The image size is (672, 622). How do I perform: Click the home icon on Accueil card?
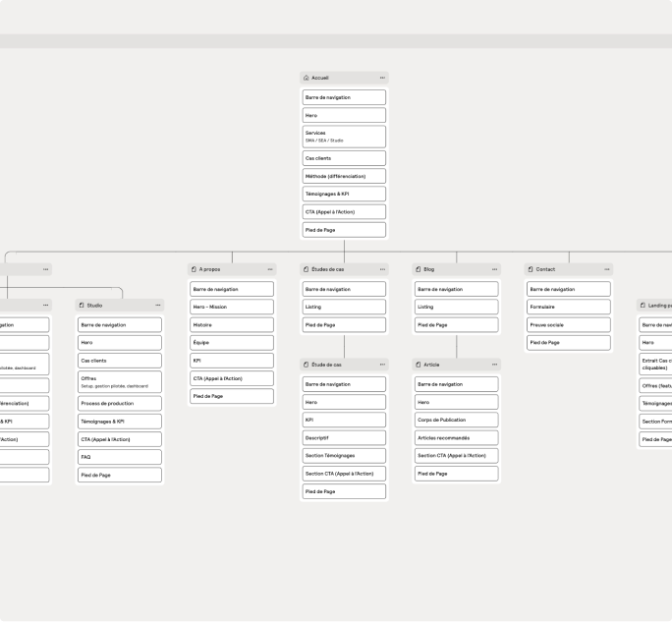[x=306, y=78]
